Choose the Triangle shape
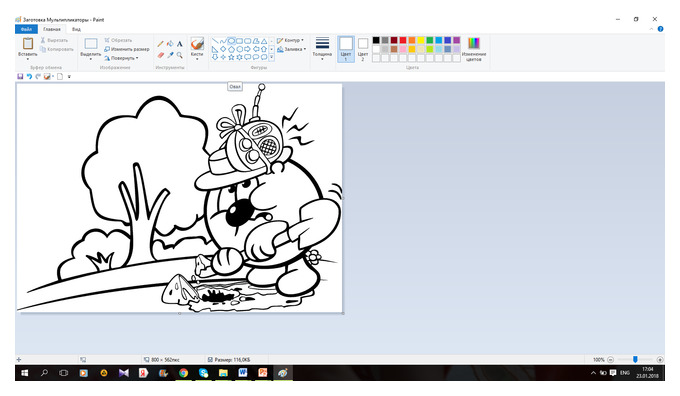The height and width of the screenshot is (396, 680). coord(264,41)
